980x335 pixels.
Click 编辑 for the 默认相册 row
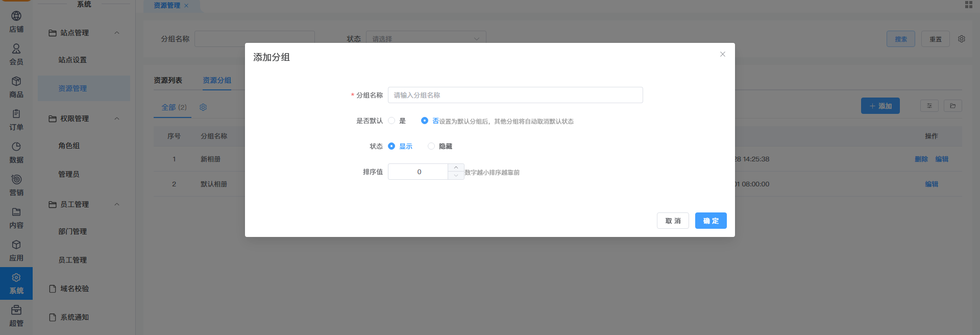coord(932,184)
